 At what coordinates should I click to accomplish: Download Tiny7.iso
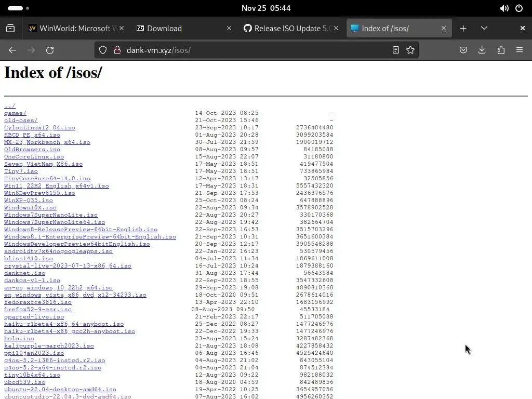21,171
